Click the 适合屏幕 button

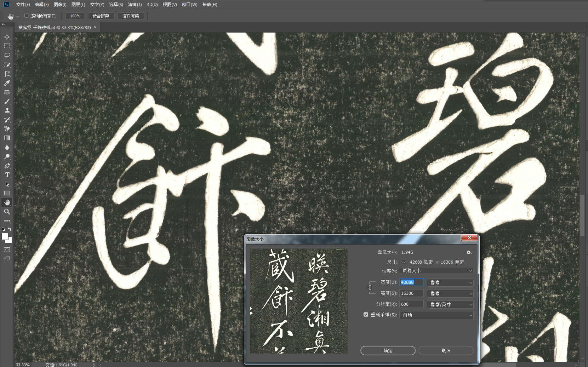(101, 16)
